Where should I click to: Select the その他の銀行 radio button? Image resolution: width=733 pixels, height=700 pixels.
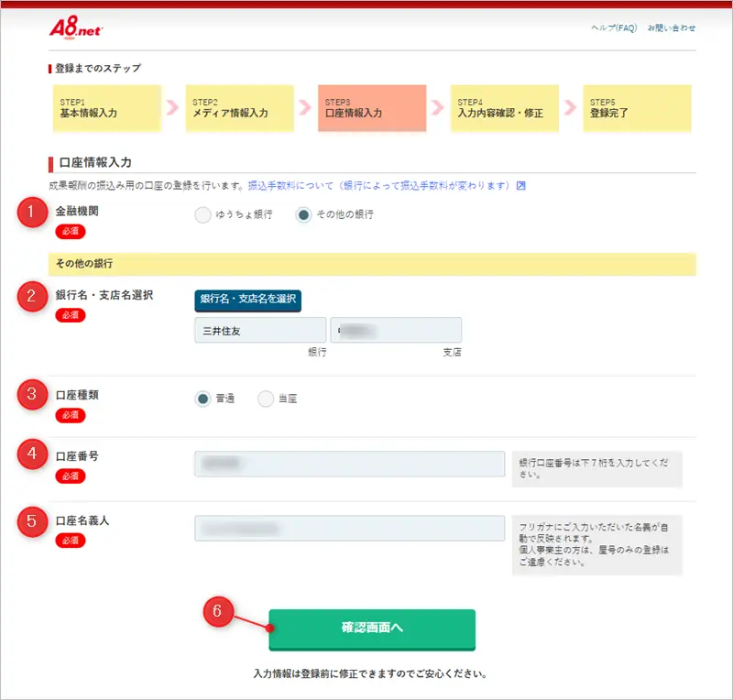pos(303,214)
